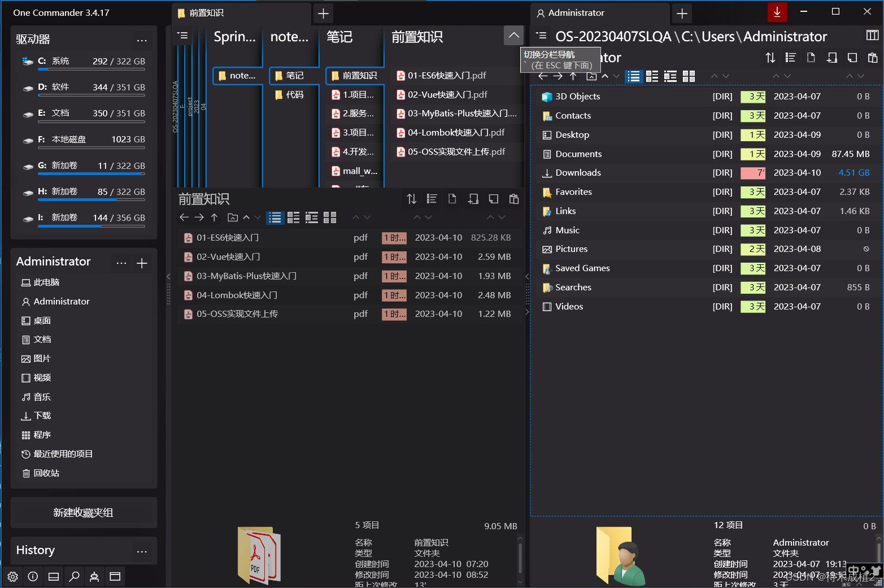Click left preview details scrollbar

click(520, 559)
